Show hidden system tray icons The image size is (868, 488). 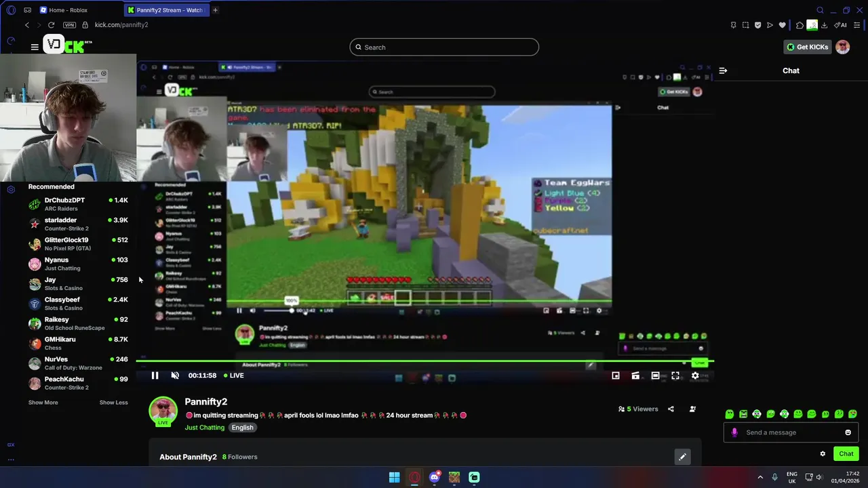759,477
